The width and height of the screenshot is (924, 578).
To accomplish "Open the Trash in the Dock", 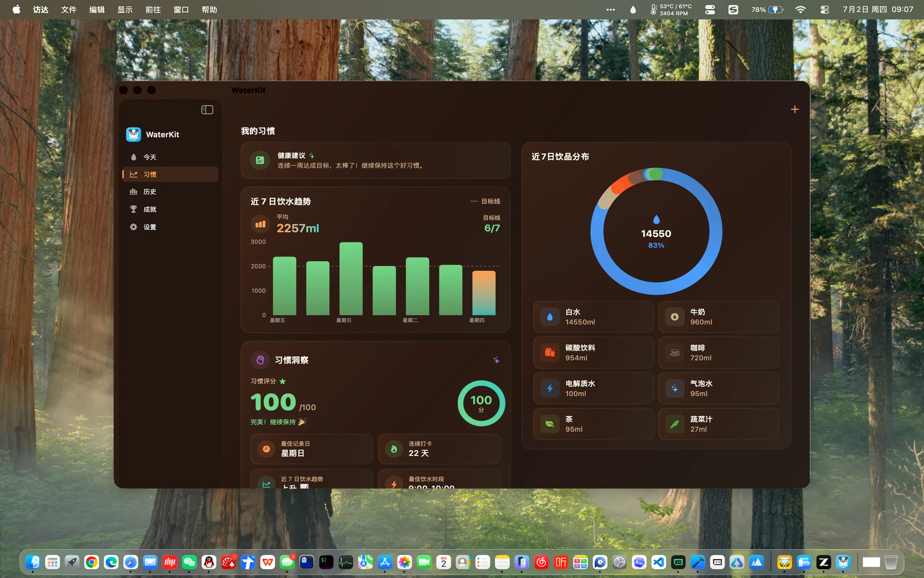I will coord(891,562).
